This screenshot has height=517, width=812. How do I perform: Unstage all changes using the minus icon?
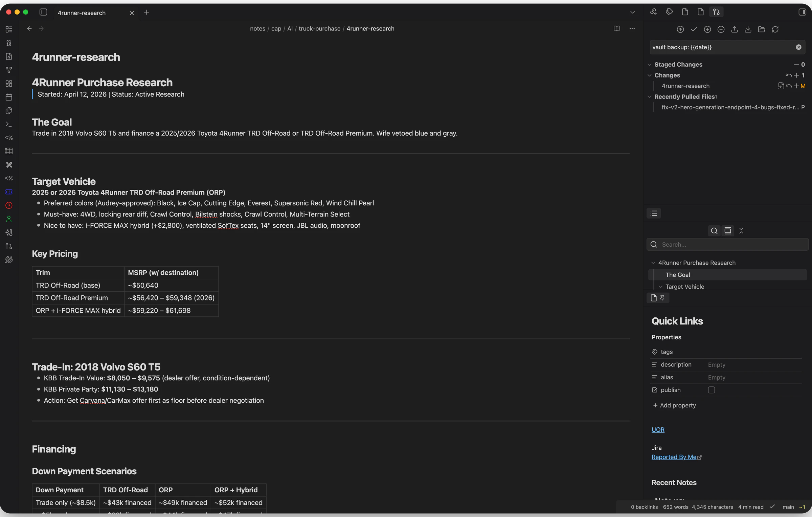point(721,29)
